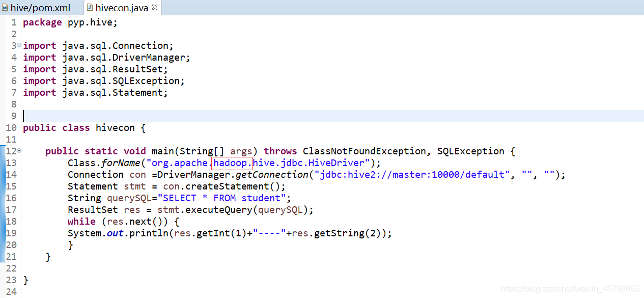Click 'java.sql.Connection;' import
The width and height of the screenshot is (644, 298).
pos(118,46)
